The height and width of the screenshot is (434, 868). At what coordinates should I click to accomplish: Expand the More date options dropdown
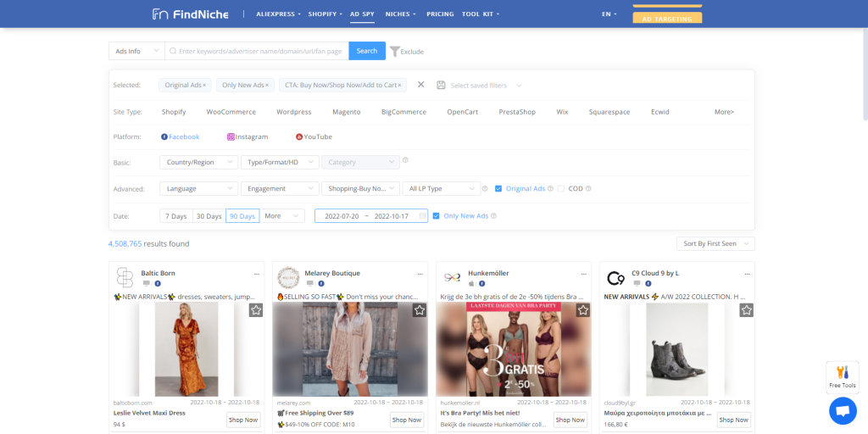(281, 216)
